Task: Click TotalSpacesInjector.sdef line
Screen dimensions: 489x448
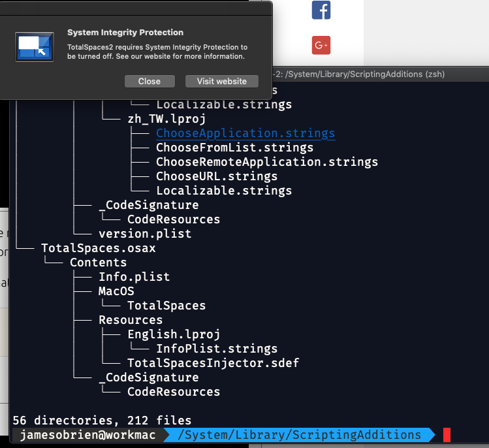Action: click(213, 363)
